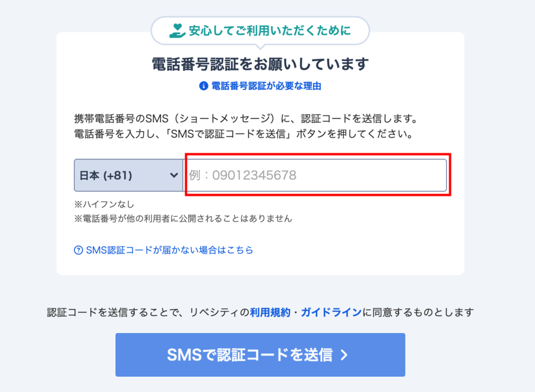Screen dimensions: 535x392
Task: Focus the phone number input field
Action: [x=316, y=175]
